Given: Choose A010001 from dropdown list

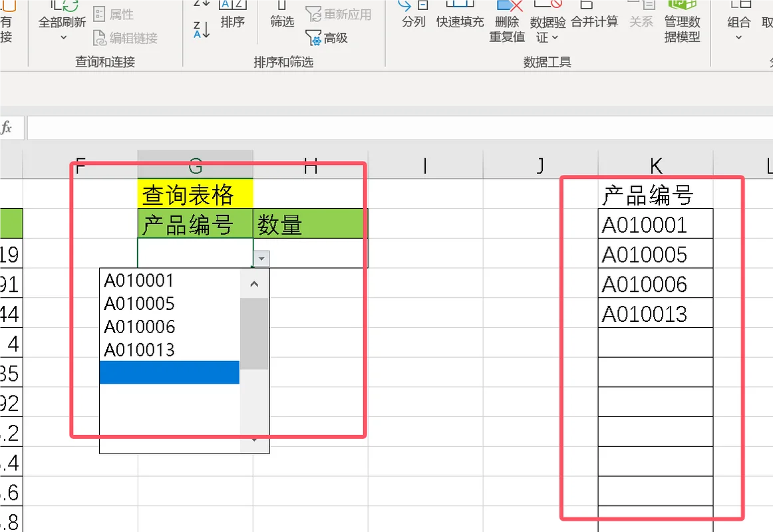Looking at the screenshot, I should coord(170,280).
